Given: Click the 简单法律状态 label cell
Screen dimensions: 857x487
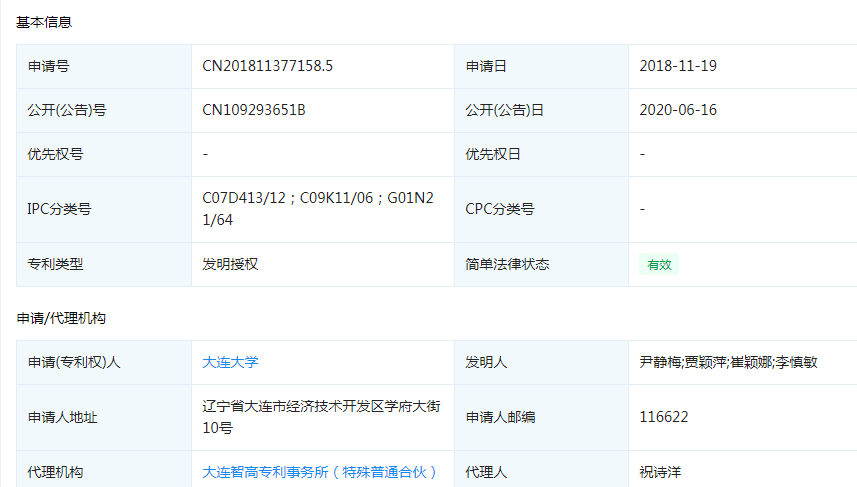Looking at the screenshot, I should tap(507, 264).
